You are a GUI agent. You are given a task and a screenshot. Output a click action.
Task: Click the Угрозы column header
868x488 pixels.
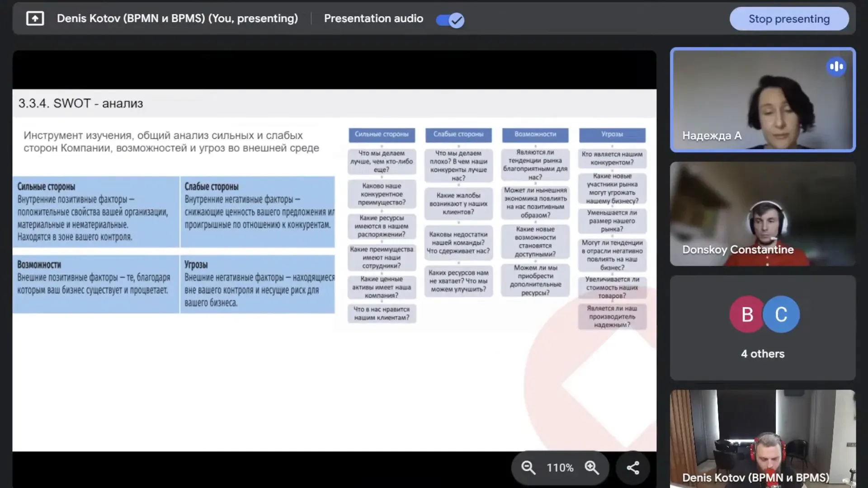pyautogui.click(x=612, y=134)
